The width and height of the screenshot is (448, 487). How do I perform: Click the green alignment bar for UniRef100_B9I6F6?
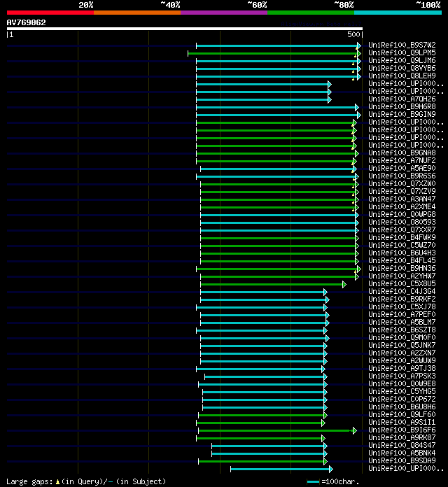point(277,431)
